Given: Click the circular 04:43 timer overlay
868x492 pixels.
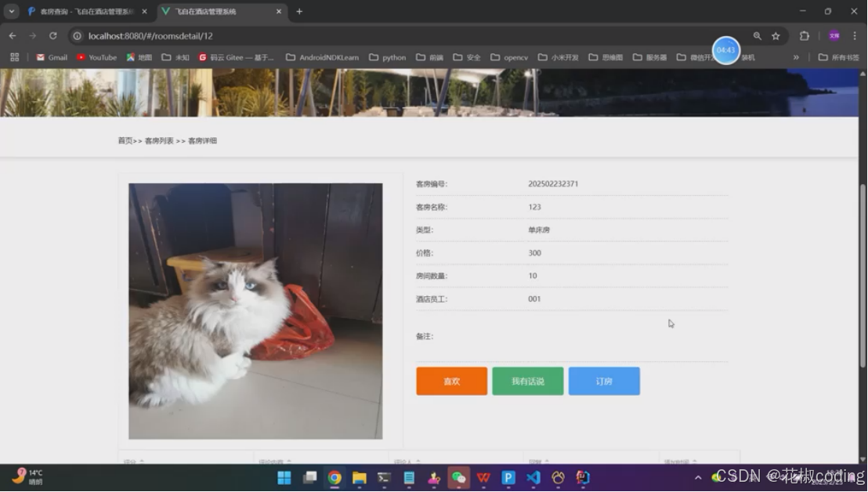Looking at the screenshot, I should click(725, 49).
